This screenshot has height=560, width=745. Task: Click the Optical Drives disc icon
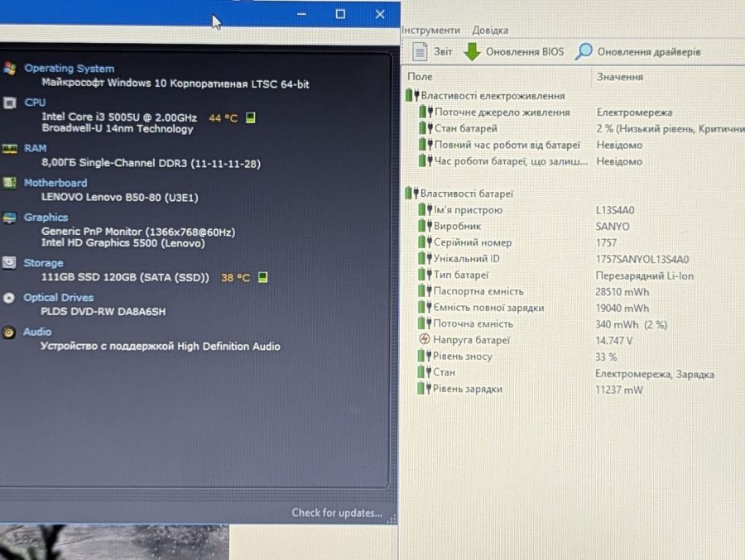click(9, 298)
